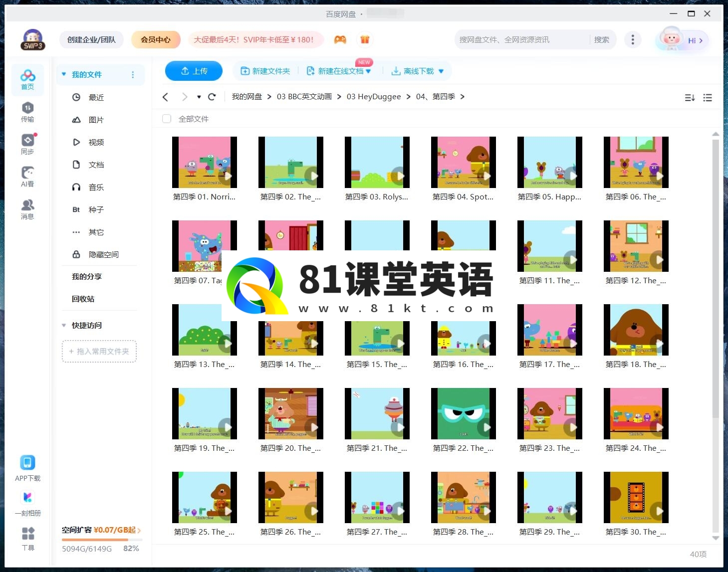Image resolution: width=728 pixels, height=572 pixels.
Task: Select video thumbnail 第四季 18
Action: 636,330
